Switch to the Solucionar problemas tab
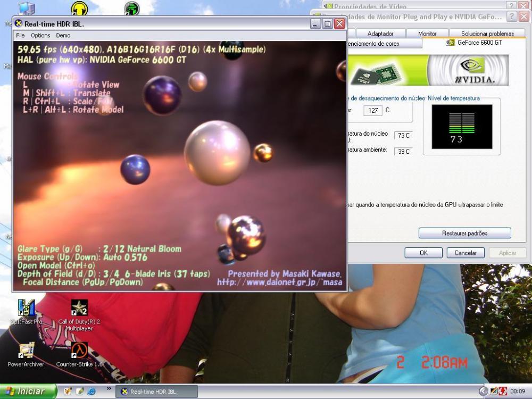The width and height of the screenshot is (532, 399). (x=487, y=34)
